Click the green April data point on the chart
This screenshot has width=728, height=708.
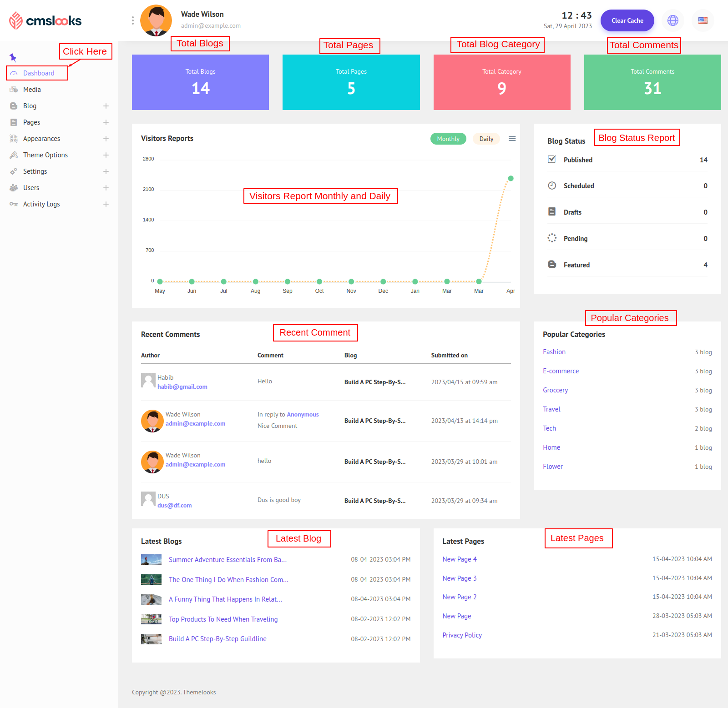point(511,178)
